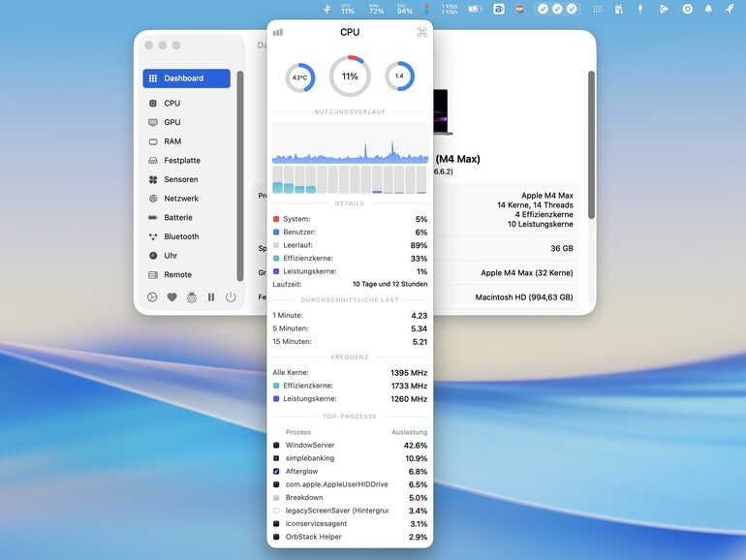Click the 1.4 load ring gauge
The width and height of the screenshot is (746, 560).
399,77
